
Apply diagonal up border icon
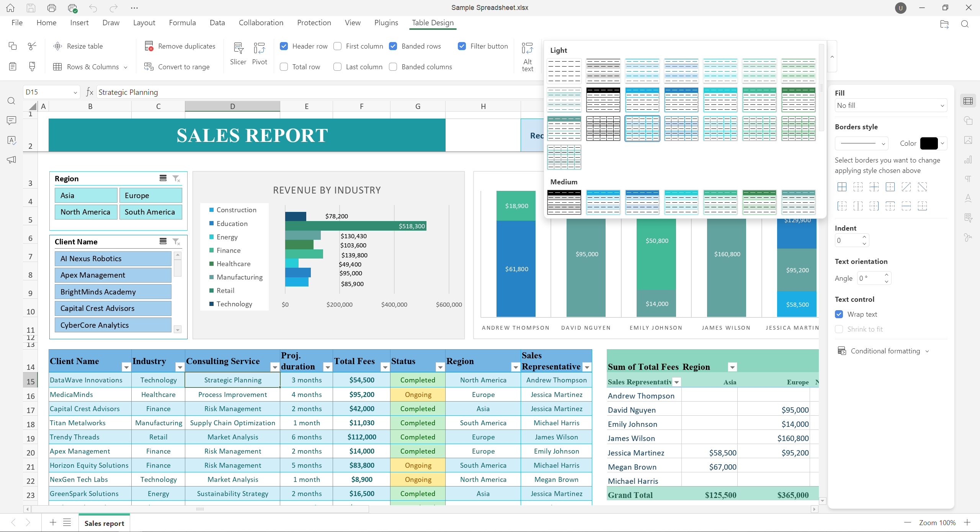[x=906, y=187]
